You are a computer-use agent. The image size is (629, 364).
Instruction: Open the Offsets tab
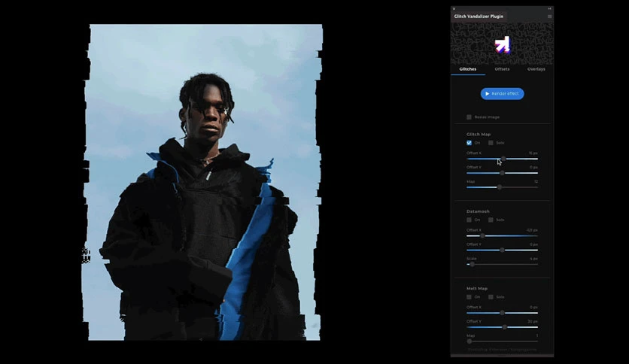tap(502, 69)
